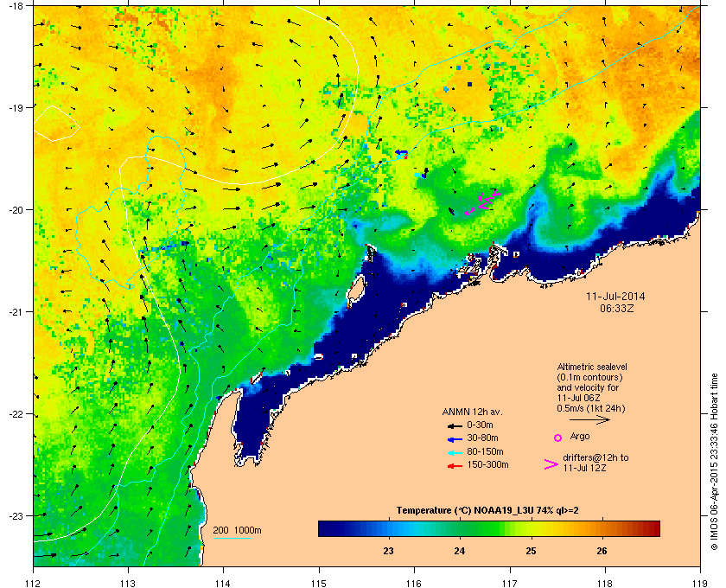Click the black 0-30m legend arrow
726x588 pixels.
(455, 425)
